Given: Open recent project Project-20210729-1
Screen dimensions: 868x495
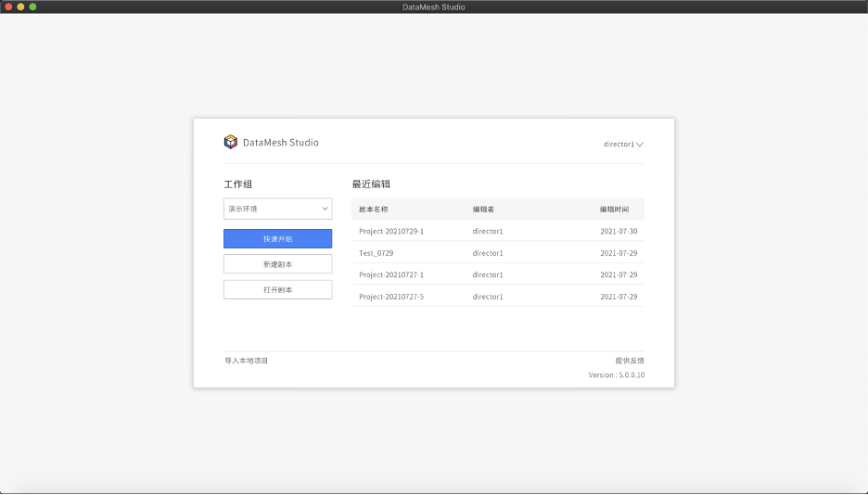Looking at the screenshot, I should click(x=391, y=231).
